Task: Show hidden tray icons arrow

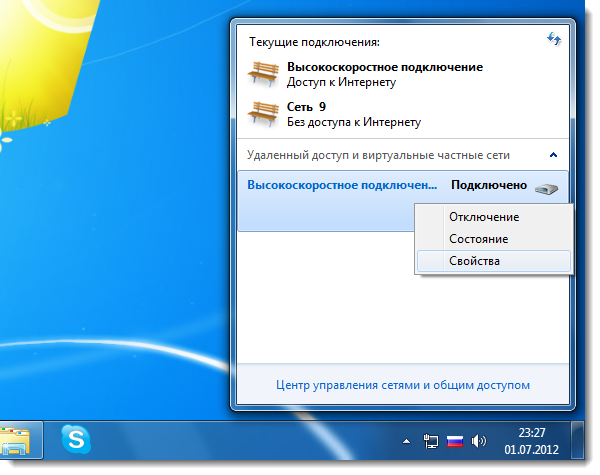Action: (406, 442)
